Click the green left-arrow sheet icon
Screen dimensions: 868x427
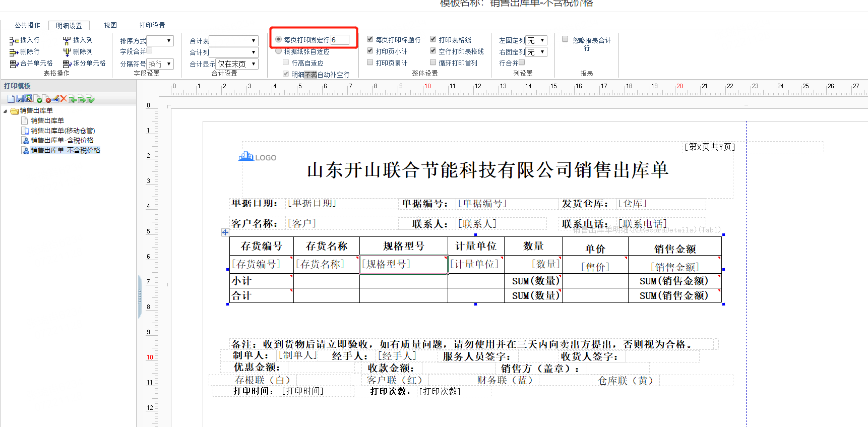coord(73,99)
